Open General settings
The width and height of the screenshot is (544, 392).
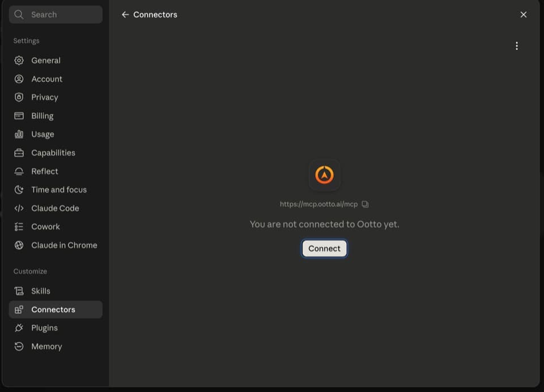[x=56, y=61]
